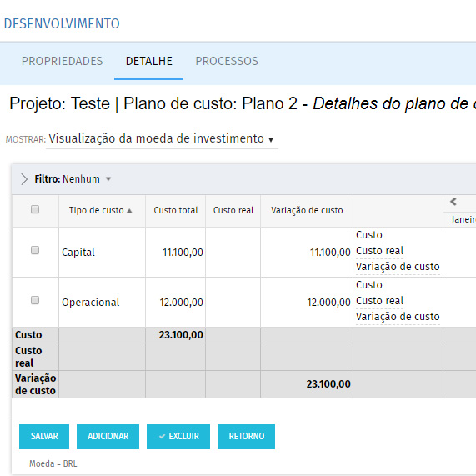Click the Retorno button

[x=246, y=437]
